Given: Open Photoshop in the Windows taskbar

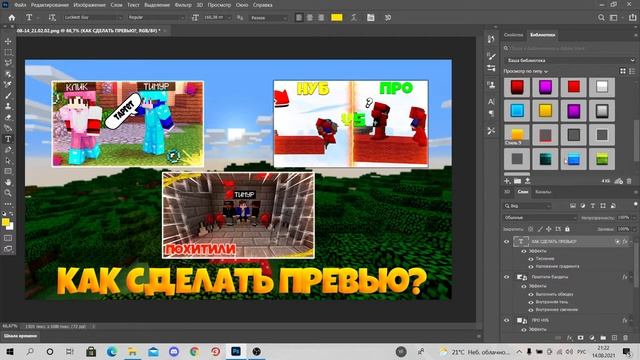Looking at the screenshot, I should (x=236, y=351).
